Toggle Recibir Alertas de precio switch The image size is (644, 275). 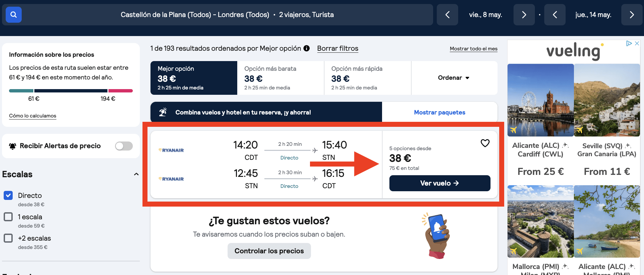124,146
